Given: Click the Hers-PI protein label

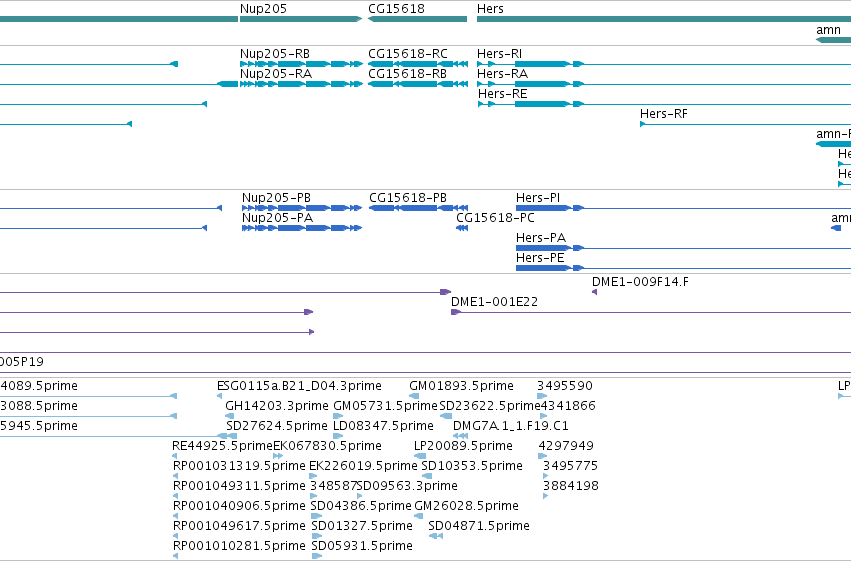Looking at the screenshot, I should (538, 198).
